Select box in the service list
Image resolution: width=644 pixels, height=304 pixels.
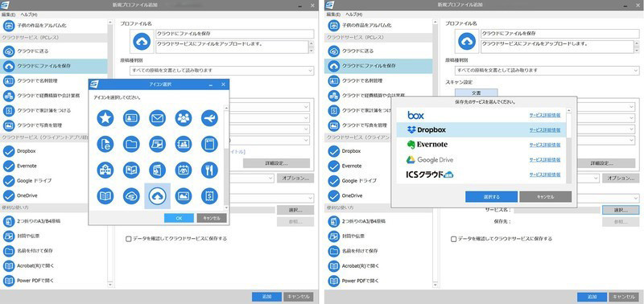[x=481, y=115]
